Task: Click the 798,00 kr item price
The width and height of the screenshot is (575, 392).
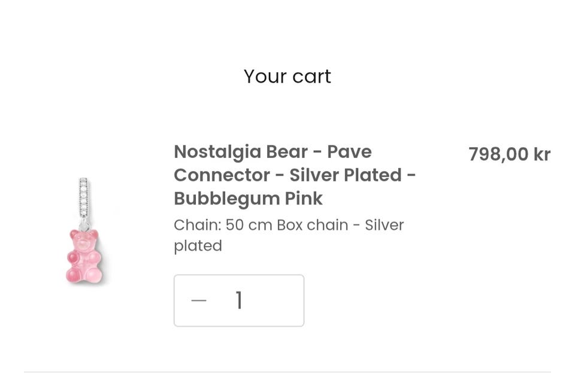Action: (509, 154)
